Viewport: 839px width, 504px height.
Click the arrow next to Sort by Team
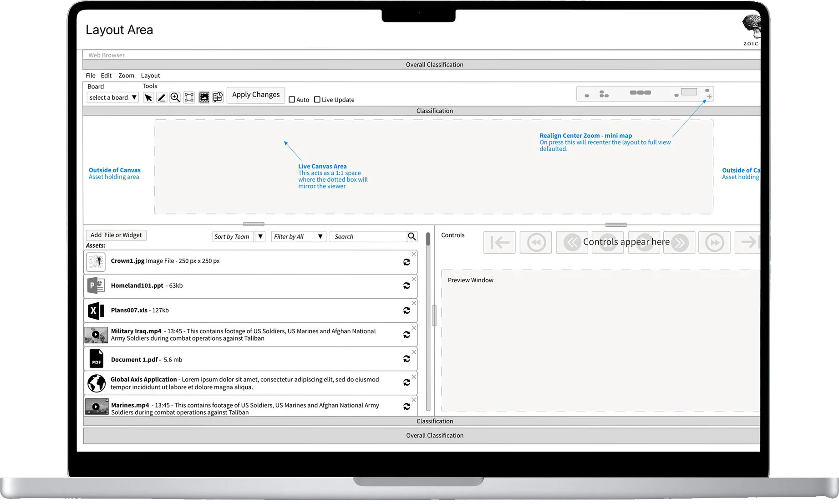pyautogui.click(x=260, y=237)
